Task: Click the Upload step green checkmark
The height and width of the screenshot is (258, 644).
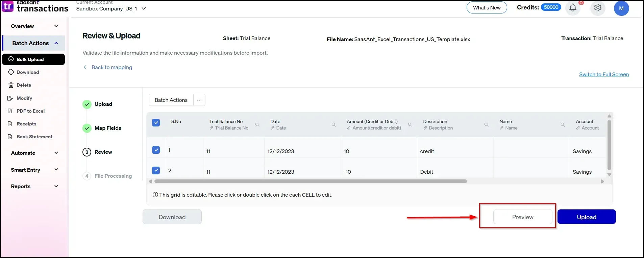Action: click(x=87, y=104)
